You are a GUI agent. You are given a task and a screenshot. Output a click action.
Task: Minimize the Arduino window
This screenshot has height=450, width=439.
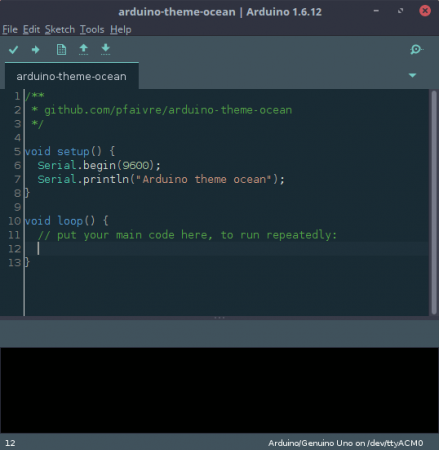376,11
